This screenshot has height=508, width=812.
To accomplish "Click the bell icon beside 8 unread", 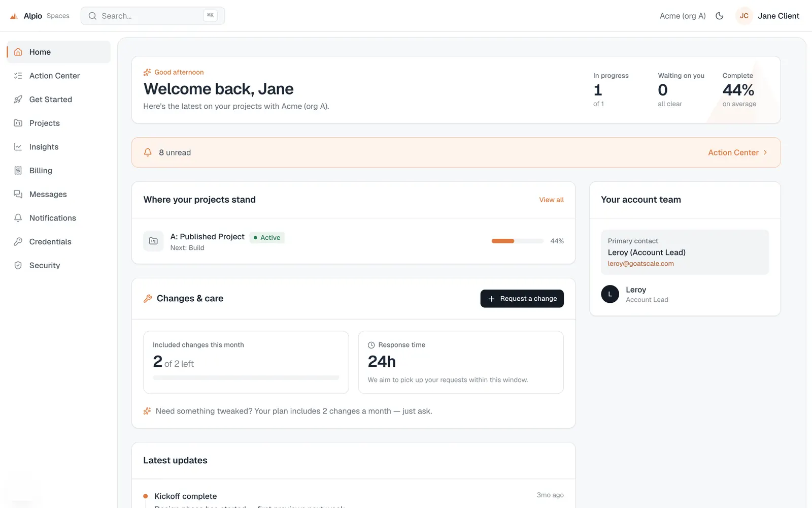I will click(x=148, y=152).
